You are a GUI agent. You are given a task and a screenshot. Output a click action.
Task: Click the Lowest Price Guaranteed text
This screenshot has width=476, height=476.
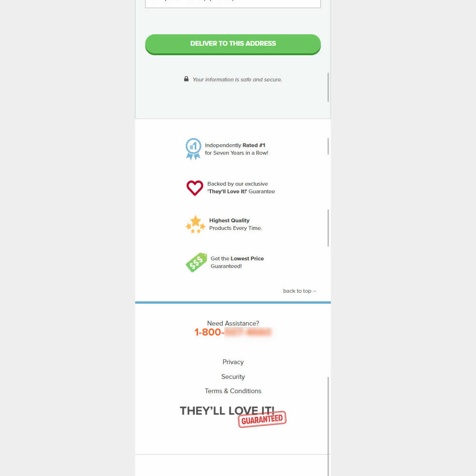click(237, 262)
